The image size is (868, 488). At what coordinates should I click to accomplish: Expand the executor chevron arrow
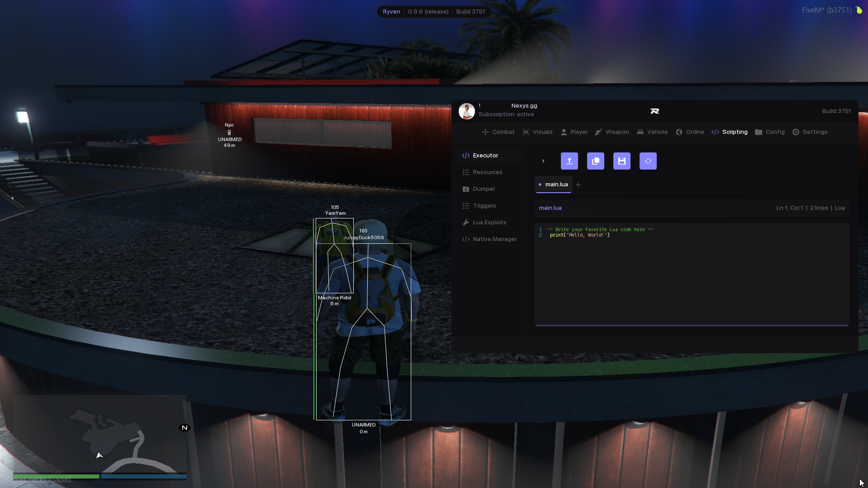click(x=543, y=161)
